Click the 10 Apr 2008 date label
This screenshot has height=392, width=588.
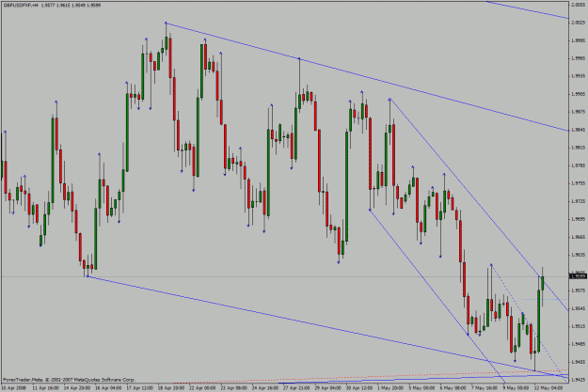pos(14,388)
